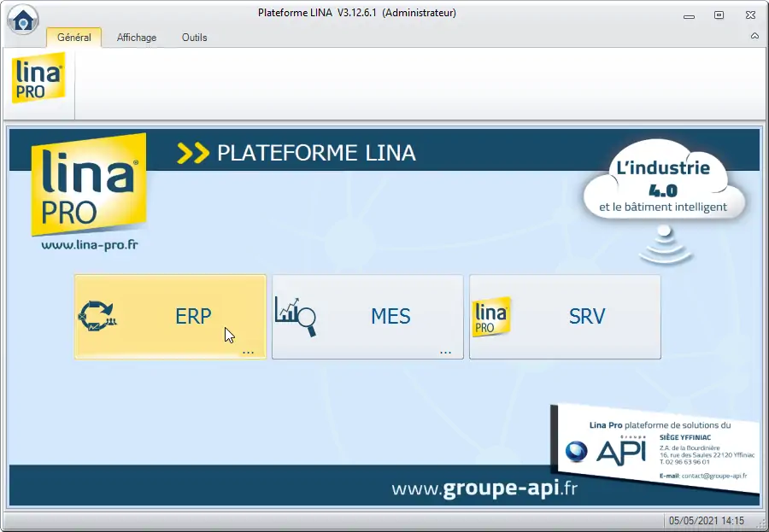Switch to the Affichage tab
This screenshot has height=532, width=769.
tap(137, 38)
